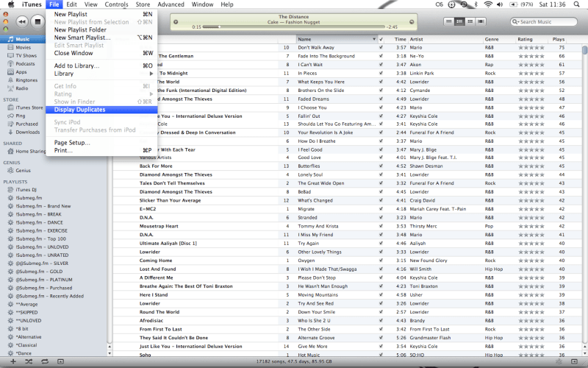Open Podcasts in sidebar
The height and width of the screenshot is (368, 588).
click(26, 63)
